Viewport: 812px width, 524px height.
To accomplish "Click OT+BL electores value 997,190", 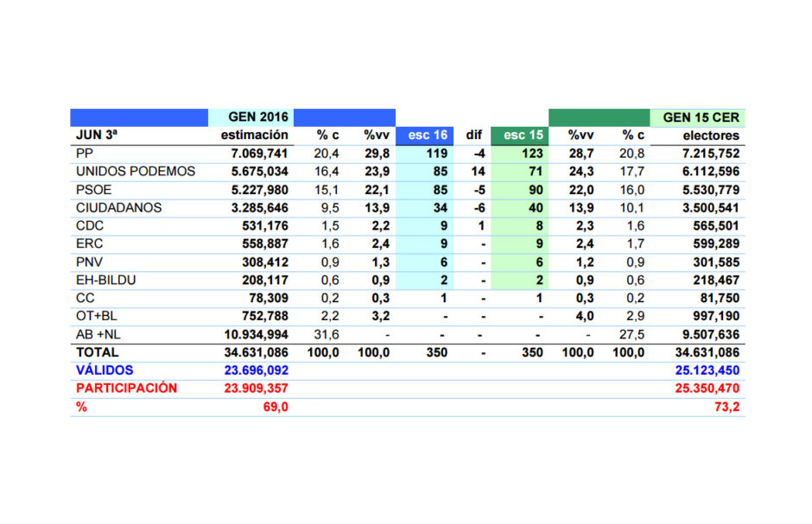I will (716, 316).
